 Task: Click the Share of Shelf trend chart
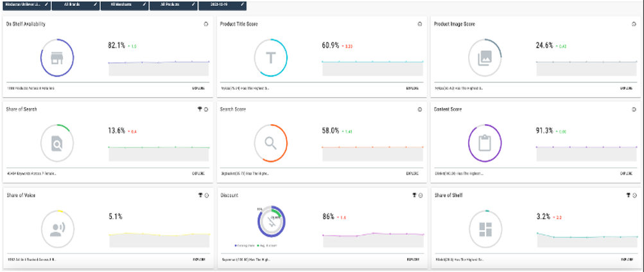pyautogui.click(x=587, y=239)
